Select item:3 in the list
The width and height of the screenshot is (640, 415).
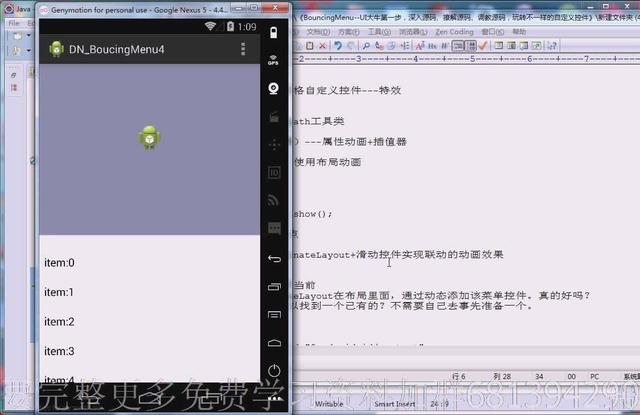tap(149, 351)
